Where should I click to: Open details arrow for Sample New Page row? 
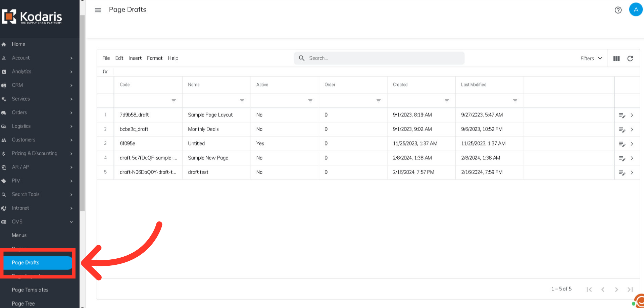click(632, 158)
